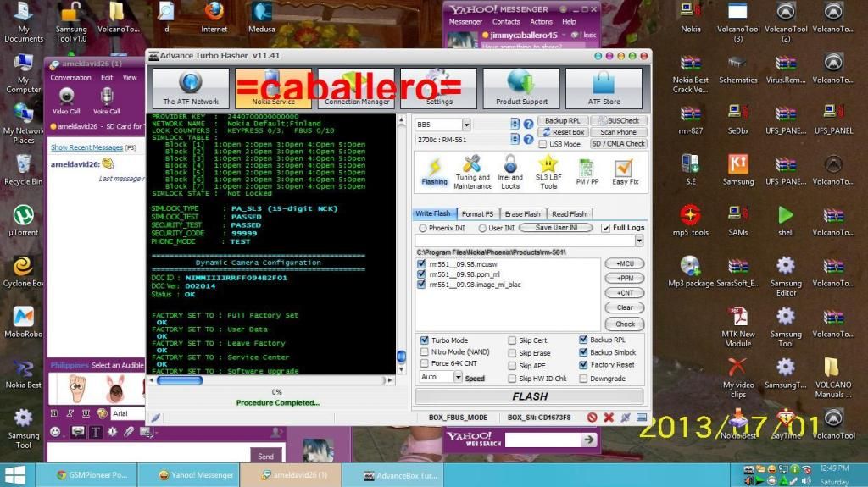Open Product Support from top toolbar
Screen dimensions: 868x487
coord(520,88)
